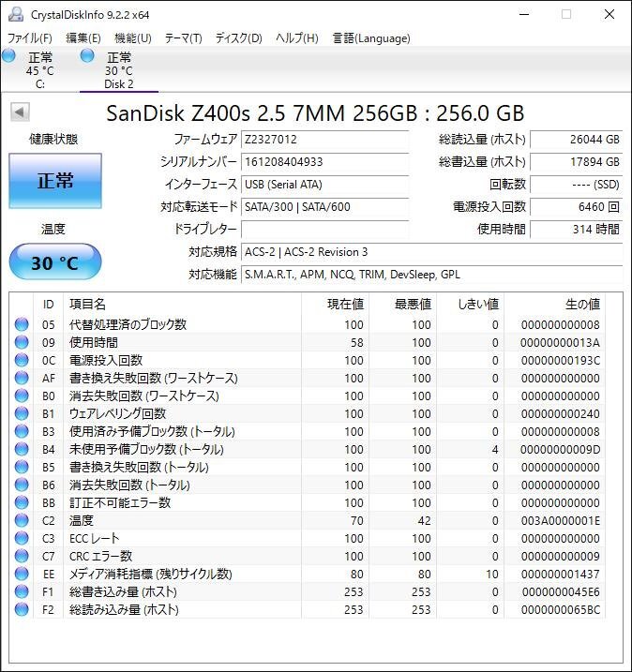Click the 現在値 column header
Image resolution: width=632 pixels, height=672 pixels.
[x=335, y=304]
